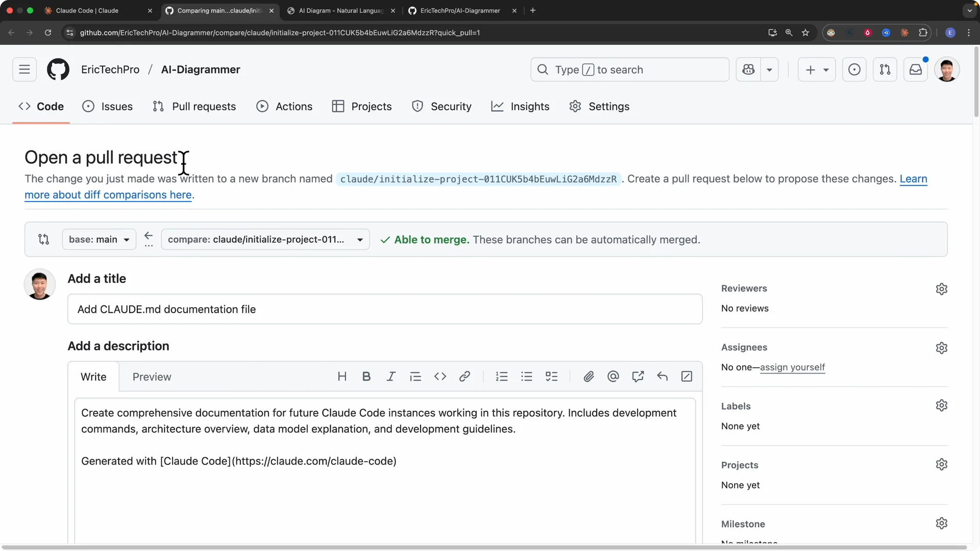Open Milestone gear settings
The width and height of the screenshot is (980, 551).
point(942,523)
